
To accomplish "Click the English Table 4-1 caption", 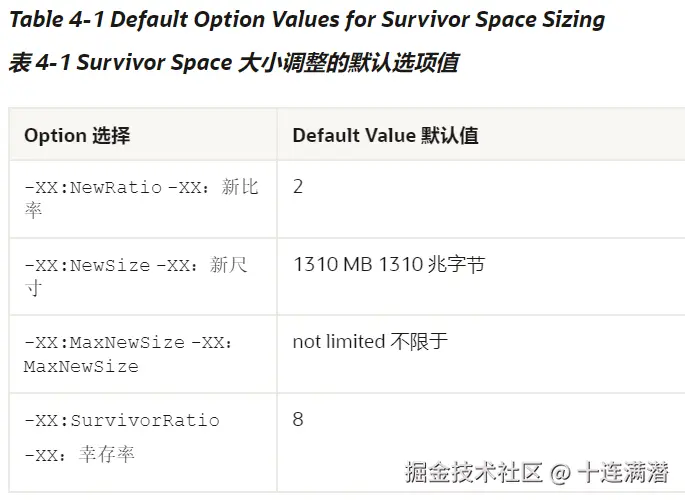I will pyautogui.click(x=307, y=20).
